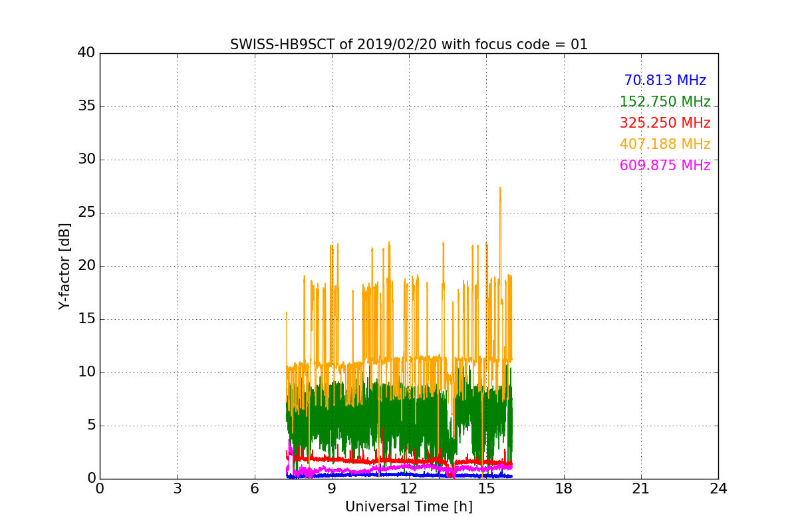Click the x-axis tick label 9
Image resolution: width=798 pixels, height=532 pixels.
tap(332, 488)
